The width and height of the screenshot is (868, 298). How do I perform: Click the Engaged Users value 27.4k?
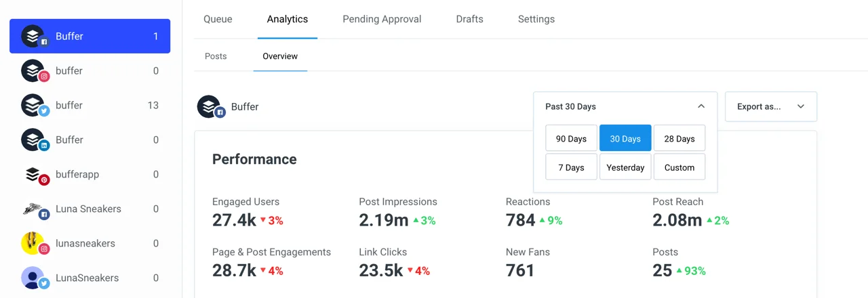[x=234, y=220]
